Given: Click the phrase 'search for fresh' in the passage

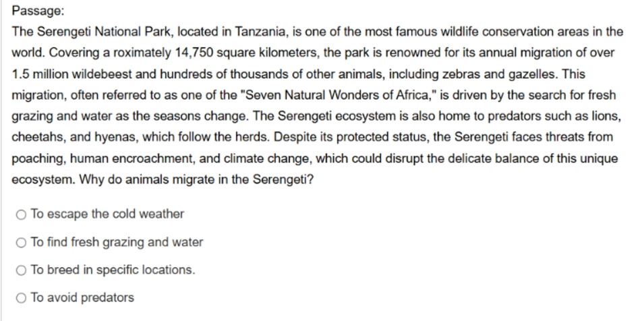Looking at the screenshot, I should (572, 95).
